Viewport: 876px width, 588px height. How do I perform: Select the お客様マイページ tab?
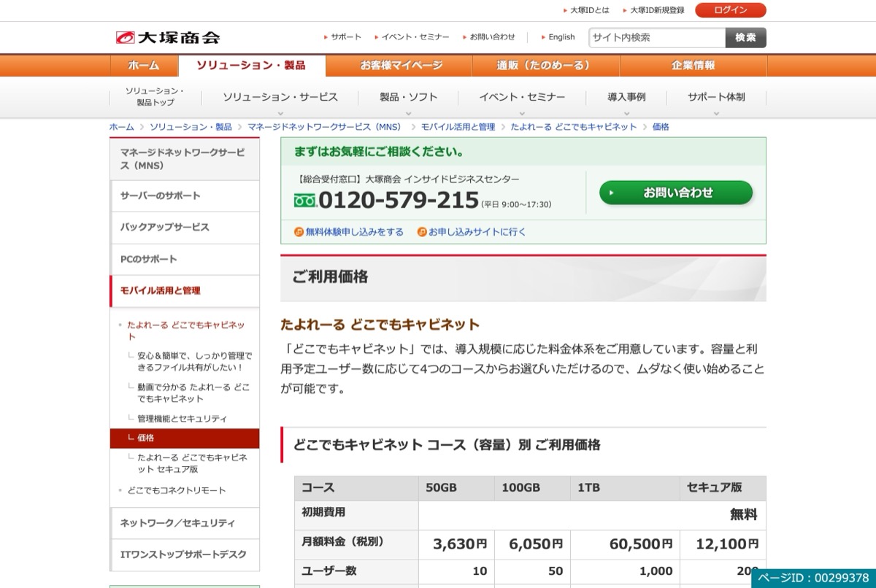coord(401,66)
